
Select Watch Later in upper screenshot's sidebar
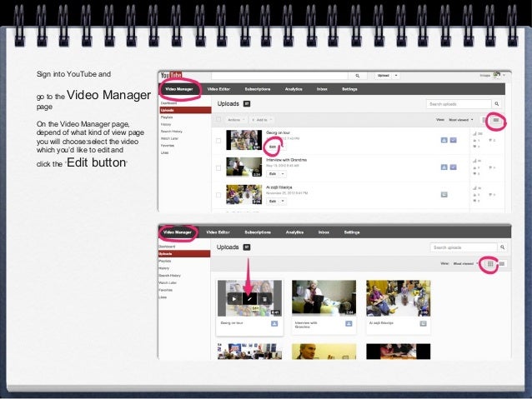coord(169,138)
